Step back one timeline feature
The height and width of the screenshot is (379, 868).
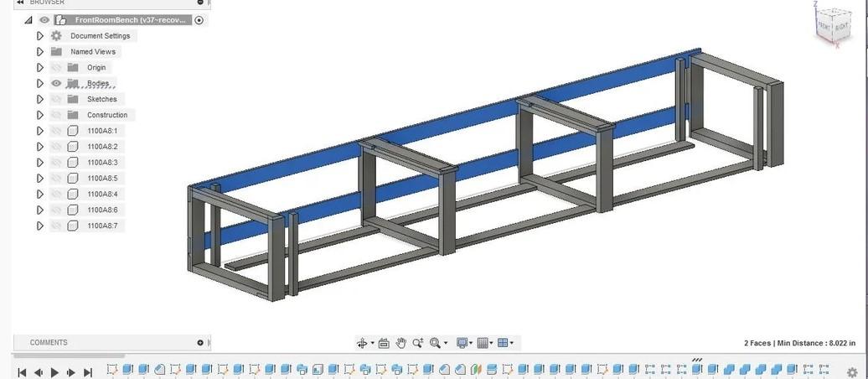pyautogui.click(x=39, y=372)
